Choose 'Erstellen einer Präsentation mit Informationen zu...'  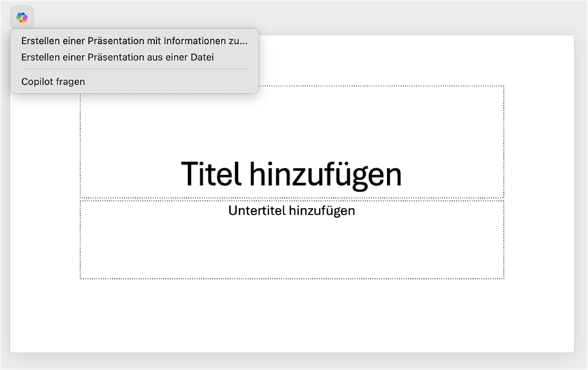[134, 41]
